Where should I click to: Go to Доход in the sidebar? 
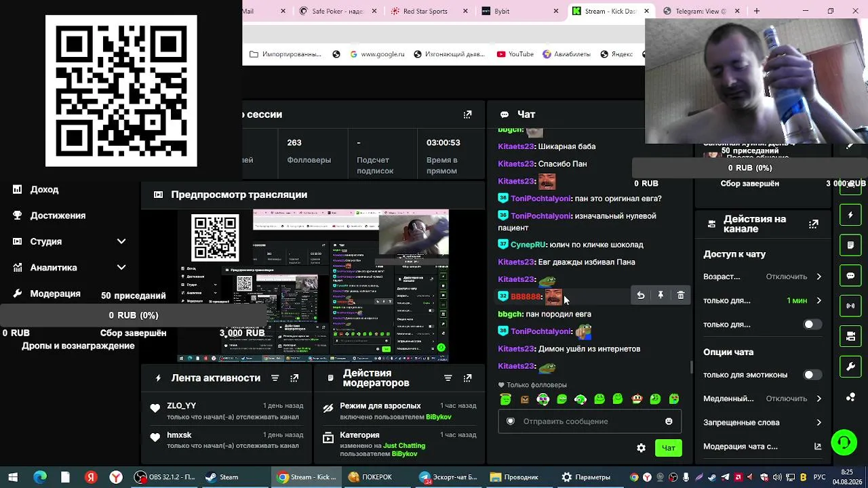pyautogui.click(x=44, y=190)
